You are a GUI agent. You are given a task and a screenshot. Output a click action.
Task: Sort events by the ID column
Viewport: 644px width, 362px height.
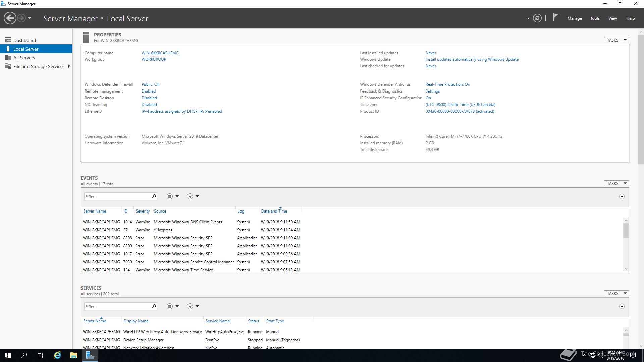(x=125, y=211)
